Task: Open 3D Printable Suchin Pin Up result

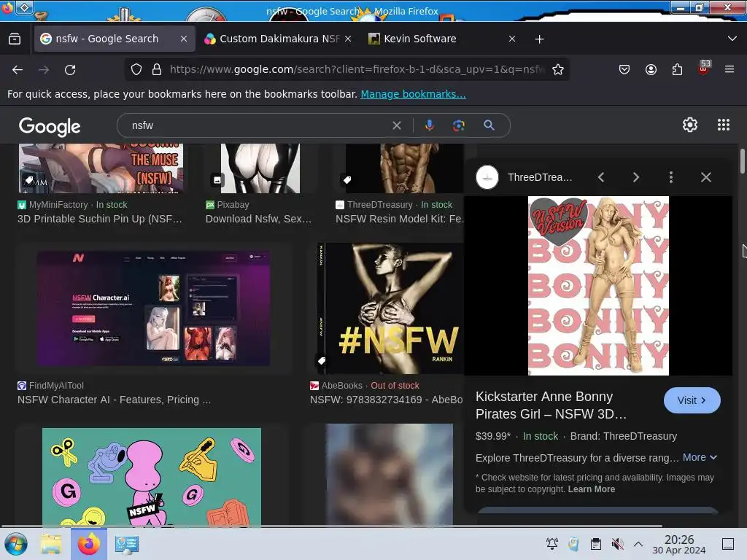Action: (x=99, y=219)
